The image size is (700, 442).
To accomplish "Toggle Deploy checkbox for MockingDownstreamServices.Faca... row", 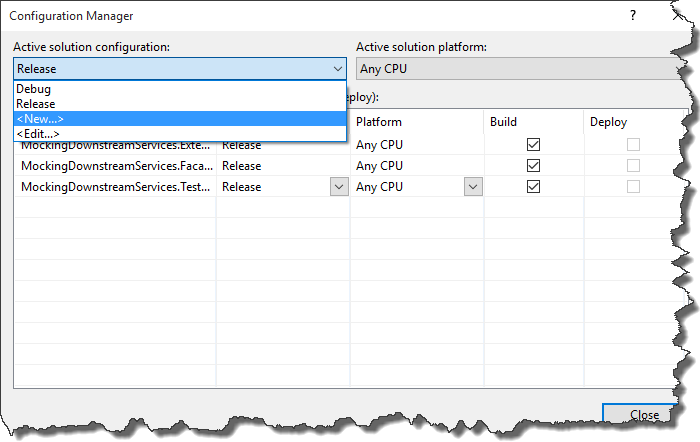I will click(x=633, y=166).
